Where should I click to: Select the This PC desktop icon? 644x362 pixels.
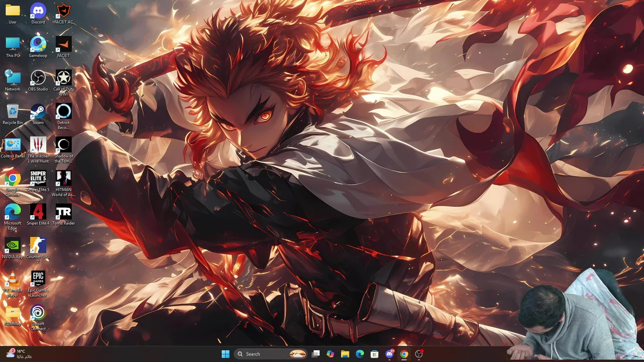(x=13, y=47)
